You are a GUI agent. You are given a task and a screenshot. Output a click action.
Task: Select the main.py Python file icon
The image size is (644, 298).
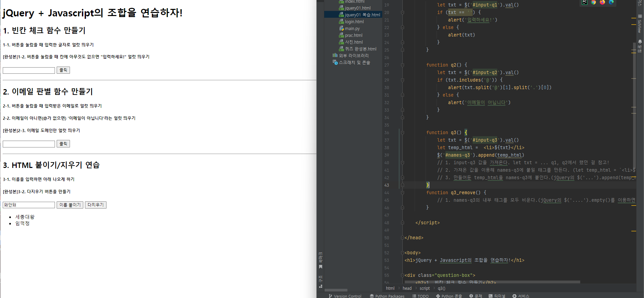pyautogui.click(x=341, y=28)
